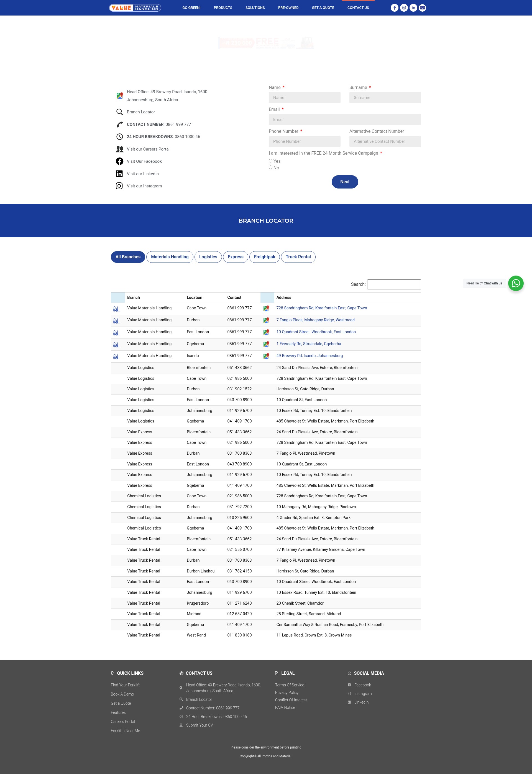Screen dimensions: 532x774
Task: Click map pin icon for 49 Brewery Rd
Action: pyautogui.click(x=266, y=356)
